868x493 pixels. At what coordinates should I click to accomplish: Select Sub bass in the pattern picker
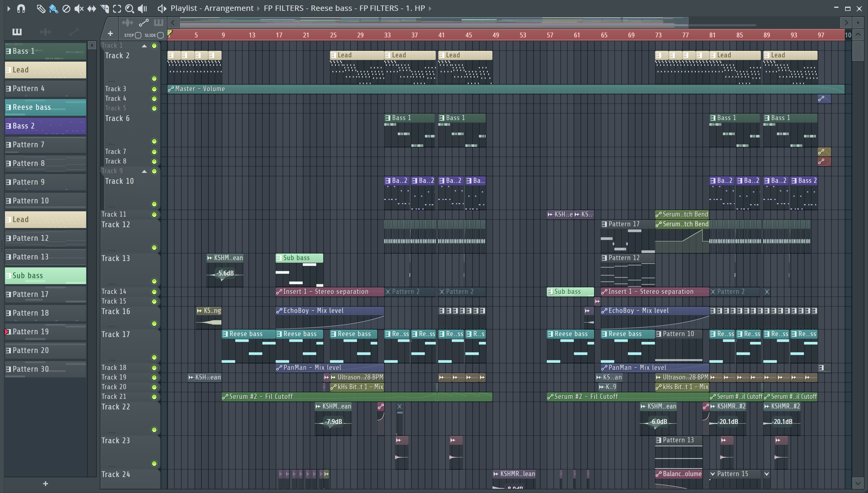[x=45, y=276]
